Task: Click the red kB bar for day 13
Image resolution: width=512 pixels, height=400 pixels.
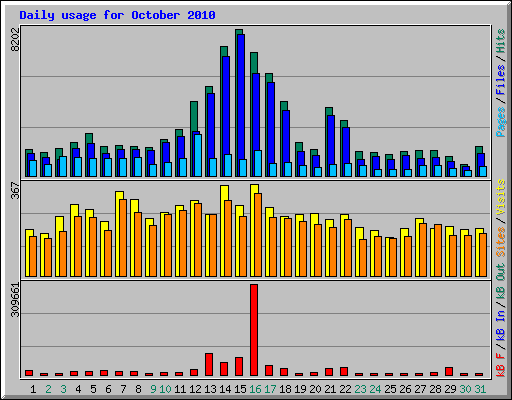Action: coord(209,365)
